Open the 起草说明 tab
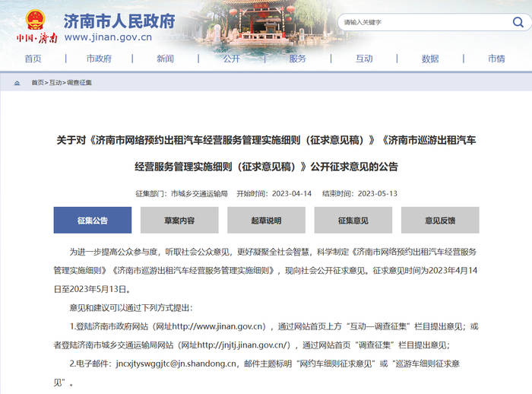The width and height of the screenshot is (532, 394). [x=266, y=221]
